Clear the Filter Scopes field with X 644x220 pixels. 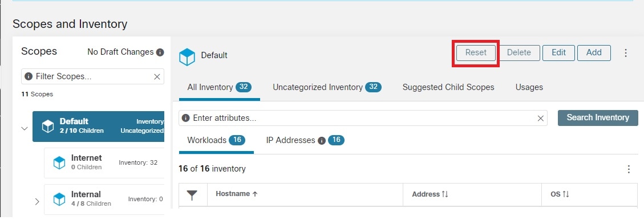pyautogui.click(x=157, y=77)
